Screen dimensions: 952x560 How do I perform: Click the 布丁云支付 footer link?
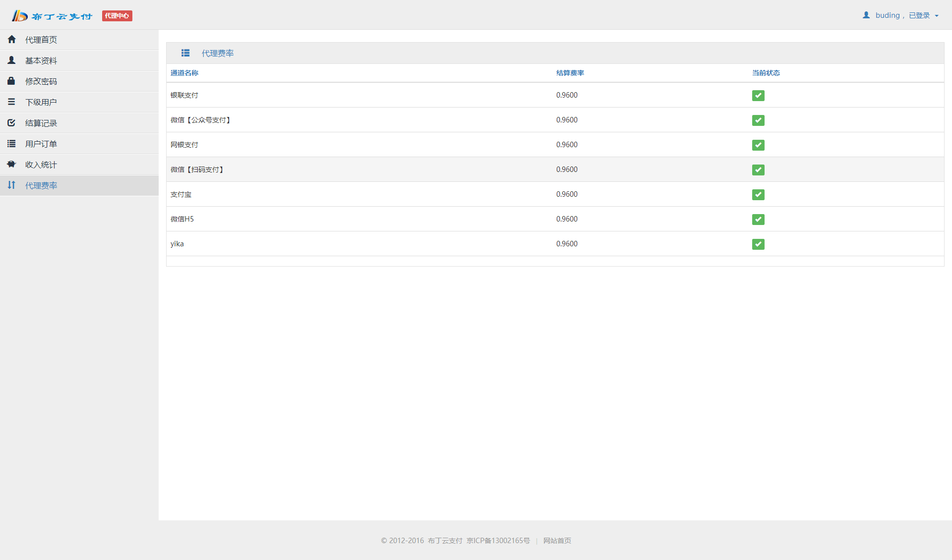[x=445, y=541]
